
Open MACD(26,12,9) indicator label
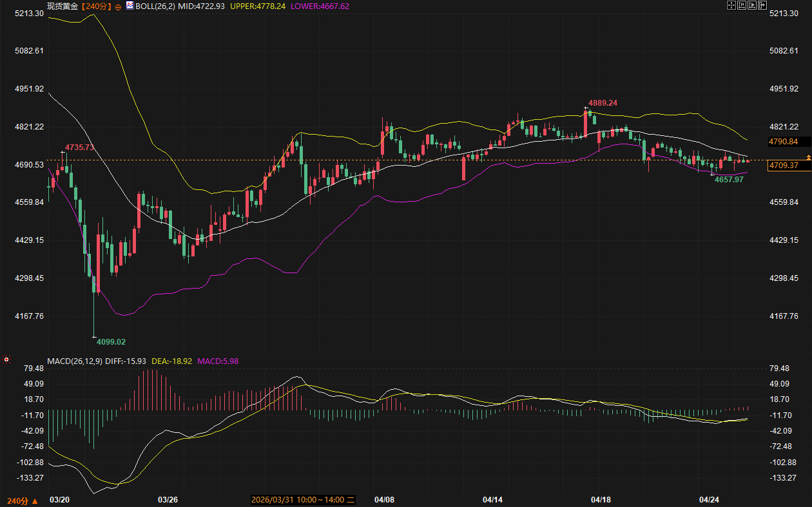tap(74, 361)
